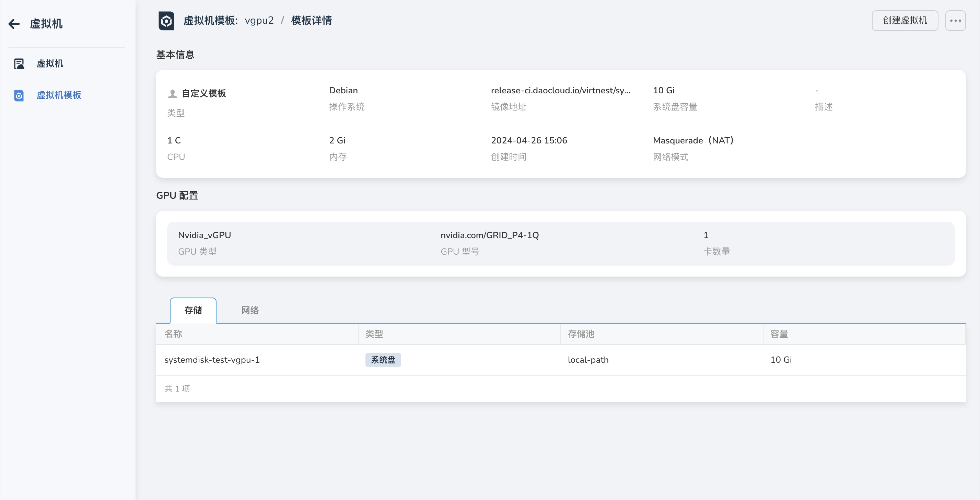980x500 pixels.
Task: Switch to the 存储 tab
Action: 193,311
